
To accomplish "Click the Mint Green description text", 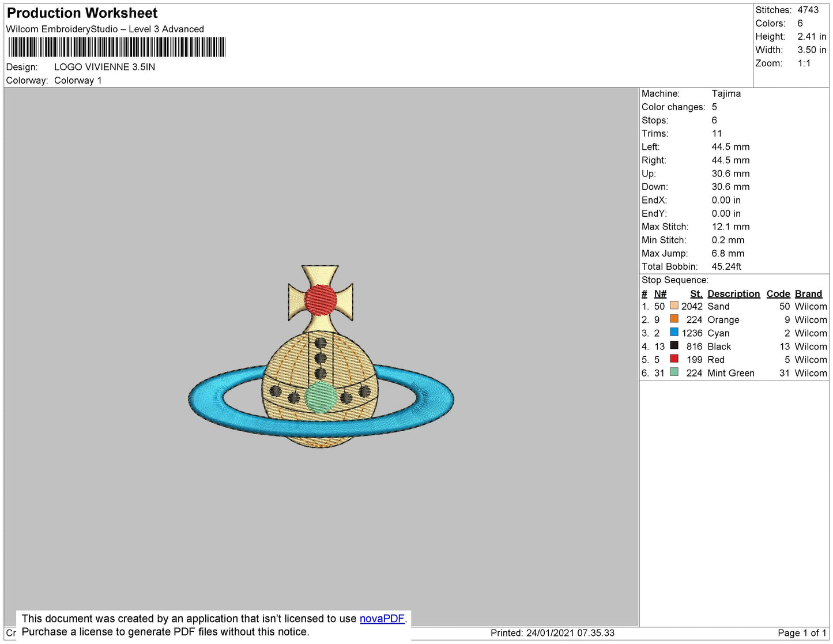I will (730, 373).
